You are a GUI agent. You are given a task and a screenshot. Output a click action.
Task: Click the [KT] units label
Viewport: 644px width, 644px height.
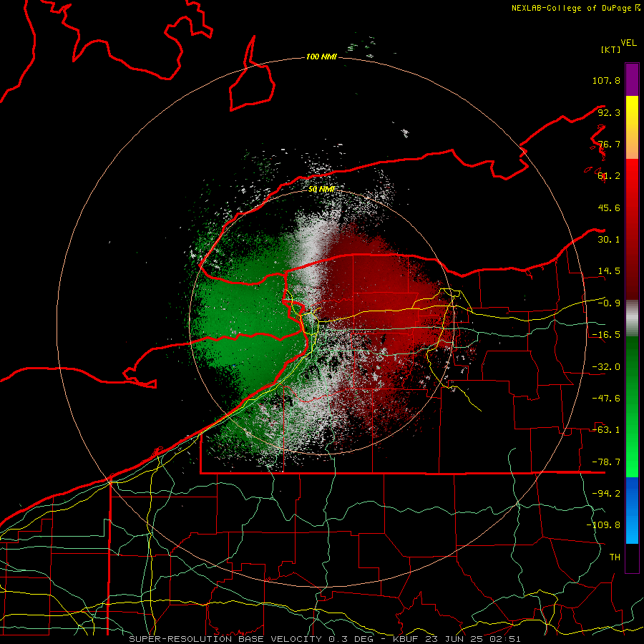pyautogui.click(x=611, y=49)
